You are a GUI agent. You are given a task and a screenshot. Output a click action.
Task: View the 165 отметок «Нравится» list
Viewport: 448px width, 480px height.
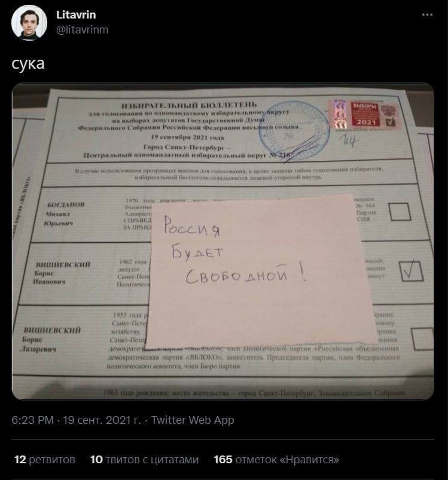point(276,460)
